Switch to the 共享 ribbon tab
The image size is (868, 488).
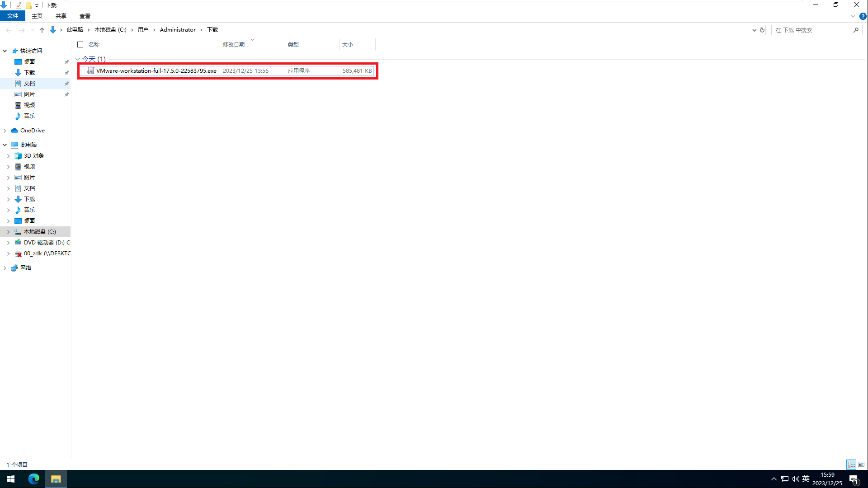61,16
